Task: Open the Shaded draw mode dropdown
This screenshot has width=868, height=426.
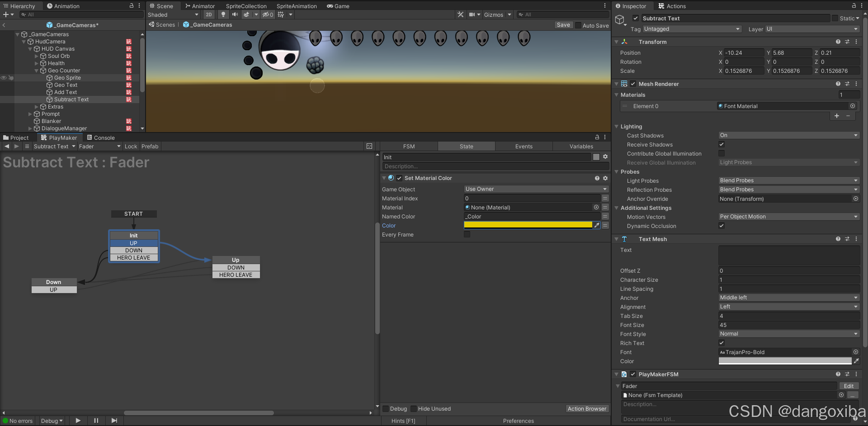Action: [173, 14]
